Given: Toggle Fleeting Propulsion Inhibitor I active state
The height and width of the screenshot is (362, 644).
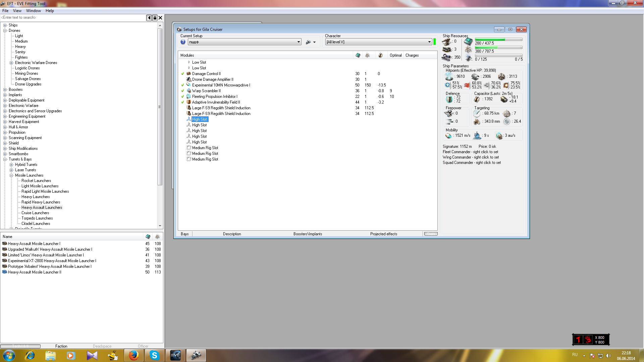Looking at the screenshot, I should [x=183, y=97].
